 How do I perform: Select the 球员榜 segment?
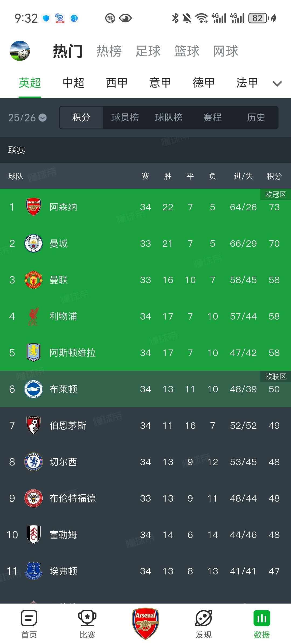[125, 118]
